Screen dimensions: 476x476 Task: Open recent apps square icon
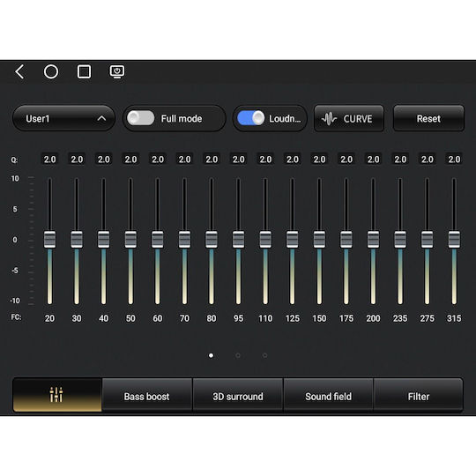click(84, 72)
